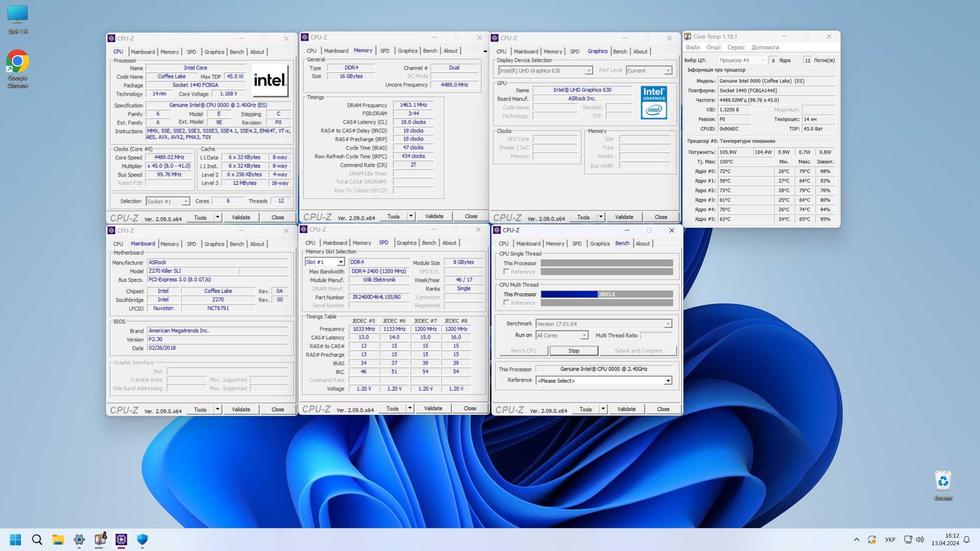The height and width of the screenshot is (551, 980).
Task: Click CPU-Z title icon of Graphics window
Action: 495,38
